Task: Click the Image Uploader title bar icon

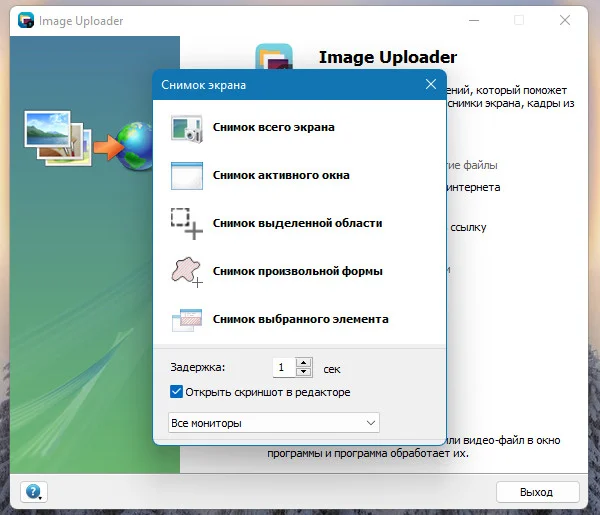Action: tap(26, 20)
